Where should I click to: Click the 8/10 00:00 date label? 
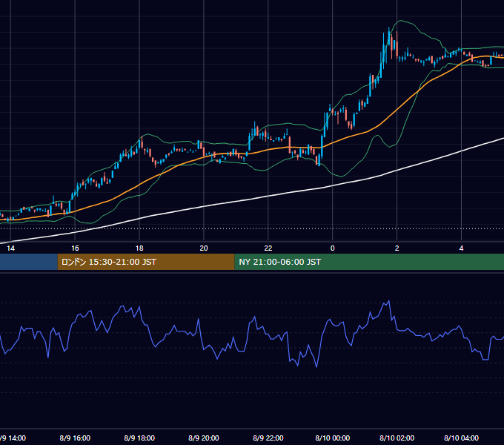332,438
